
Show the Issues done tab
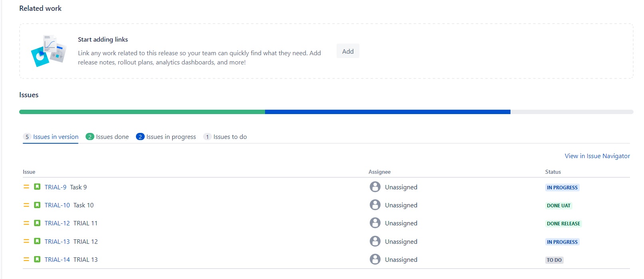(107, 137)
